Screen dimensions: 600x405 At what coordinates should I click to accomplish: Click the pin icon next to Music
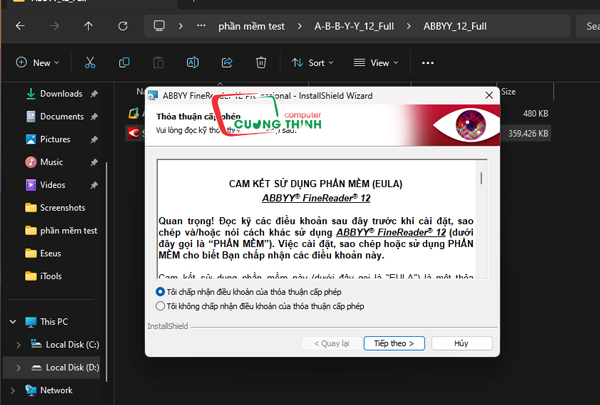coord(94,162)
